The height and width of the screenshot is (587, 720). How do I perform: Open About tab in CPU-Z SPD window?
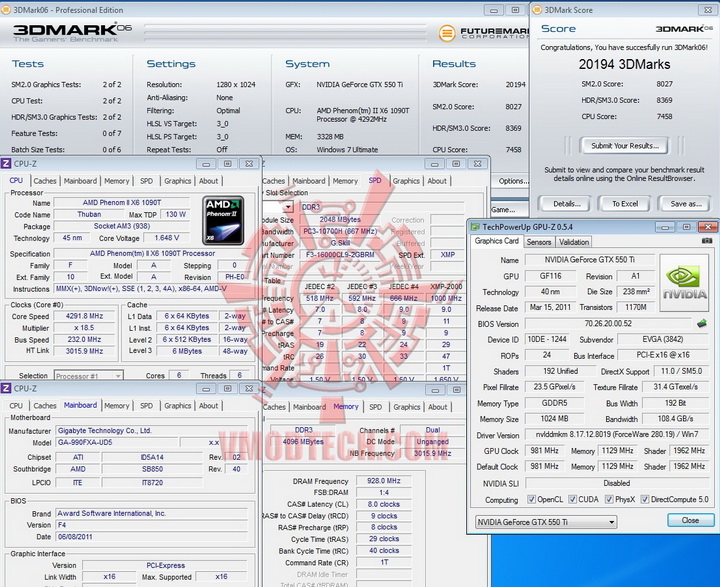pyautogui.click(x=437, y=181)
